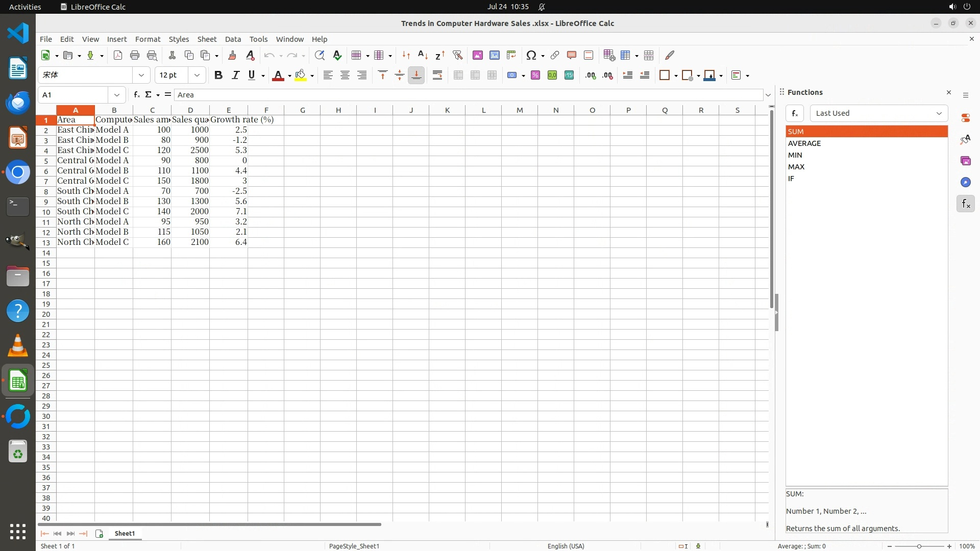The width and height of the screenshot is (980, 551).
Task: Click the Insert Special Character omega icon
Action: point(531,55)
